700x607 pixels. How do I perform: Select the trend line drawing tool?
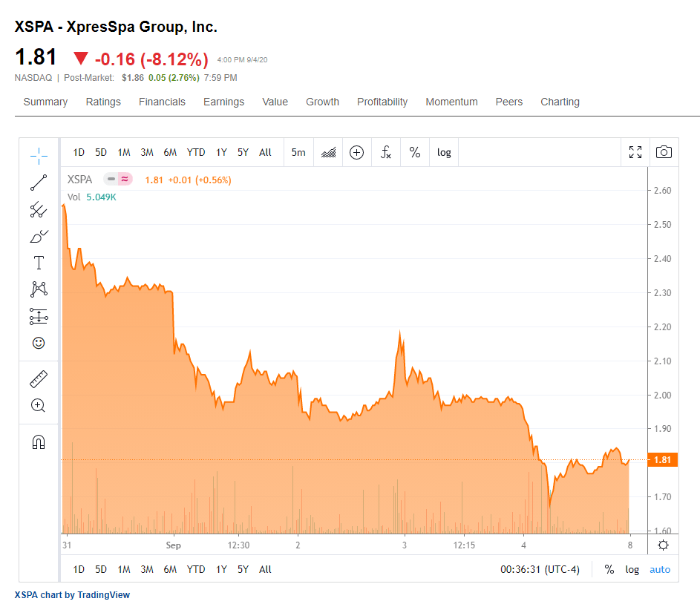pos(39,183)
